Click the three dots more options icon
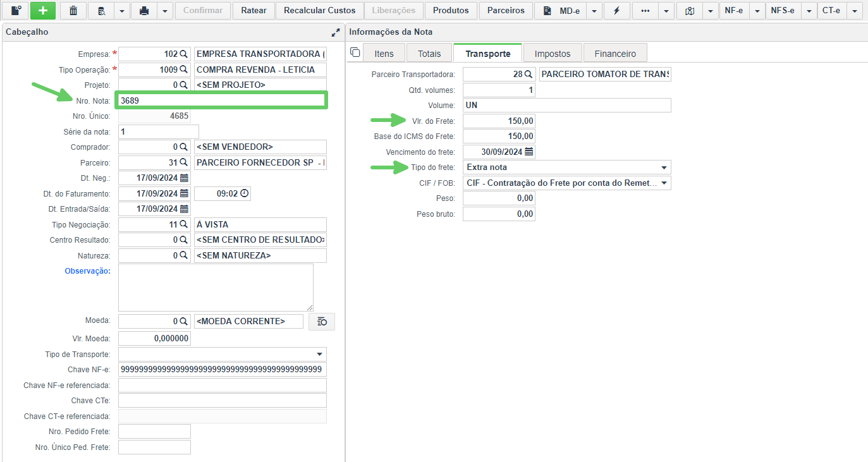Viewport: 868px width, 462px height. tap(645, 11)
